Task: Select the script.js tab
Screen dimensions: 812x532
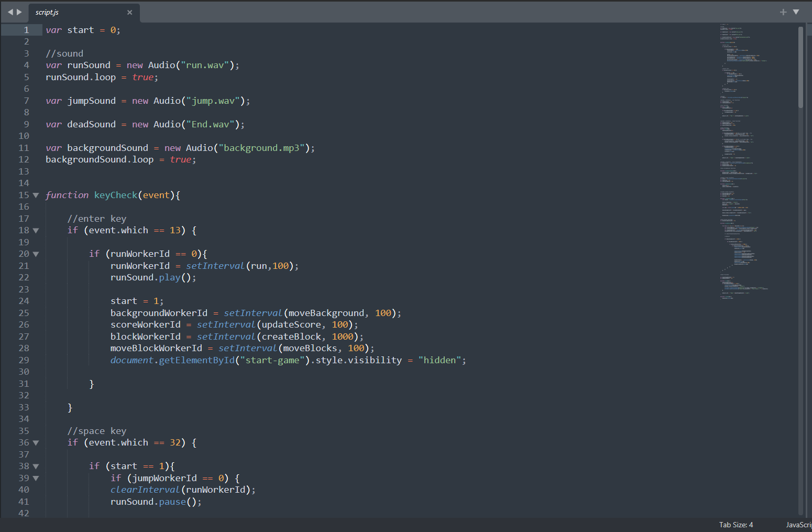Action: [x=84, y=12]
